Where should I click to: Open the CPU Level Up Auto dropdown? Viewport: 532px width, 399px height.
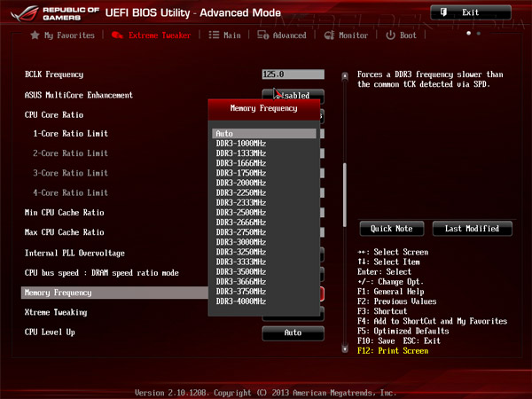click(293, 332)
